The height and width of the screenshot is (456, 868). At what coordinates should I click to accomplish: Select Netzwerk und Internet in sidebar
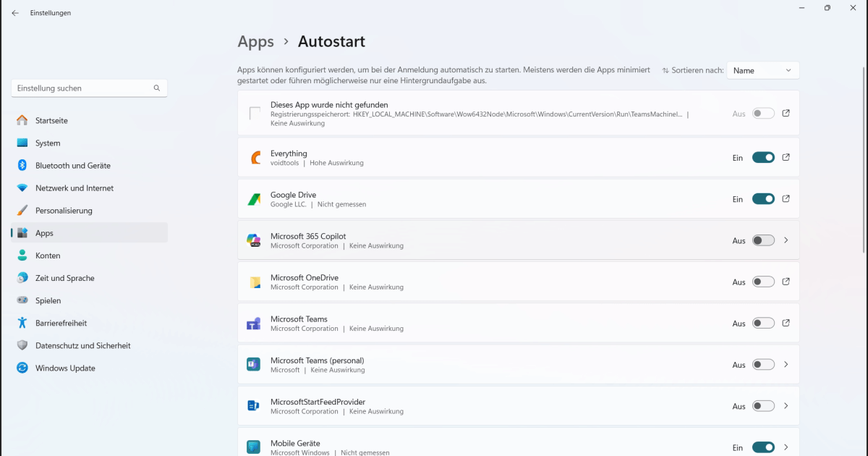(90, 188)
